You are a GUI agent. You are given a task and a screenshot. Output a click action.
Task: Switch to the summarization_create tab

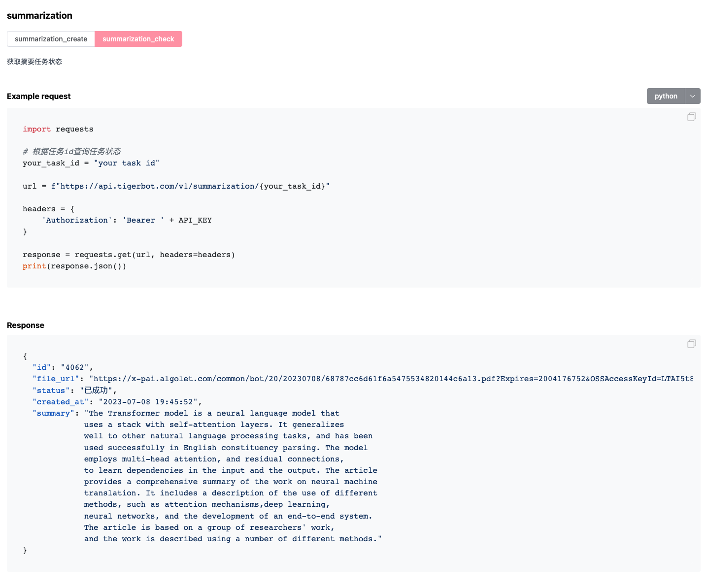click(51, 38)
